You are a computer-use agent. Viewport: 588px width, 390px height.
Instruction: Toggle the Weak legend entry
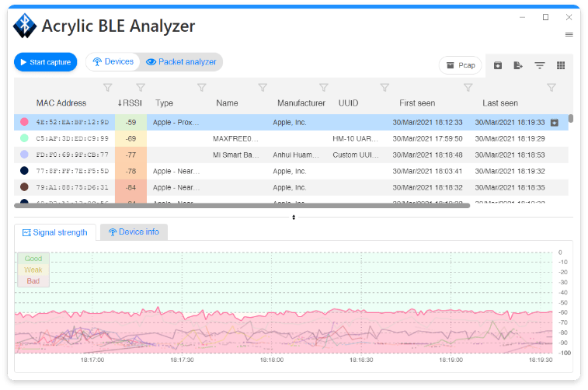tap(33, 270)
